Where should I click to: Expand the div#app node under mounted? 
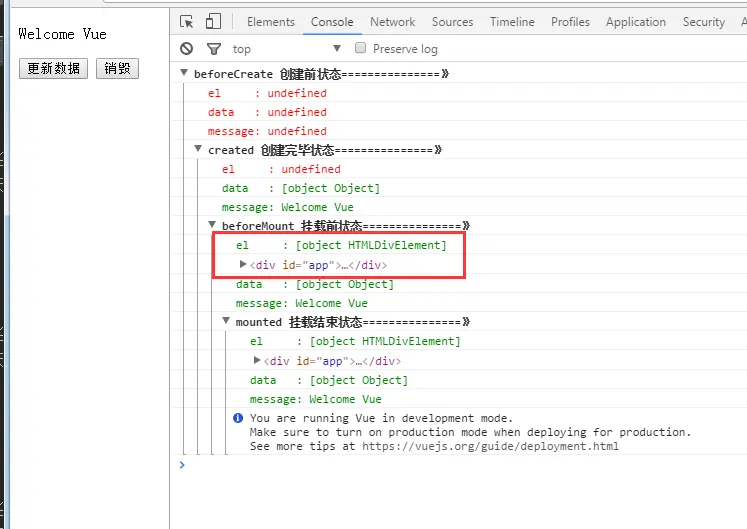point(257,360)
